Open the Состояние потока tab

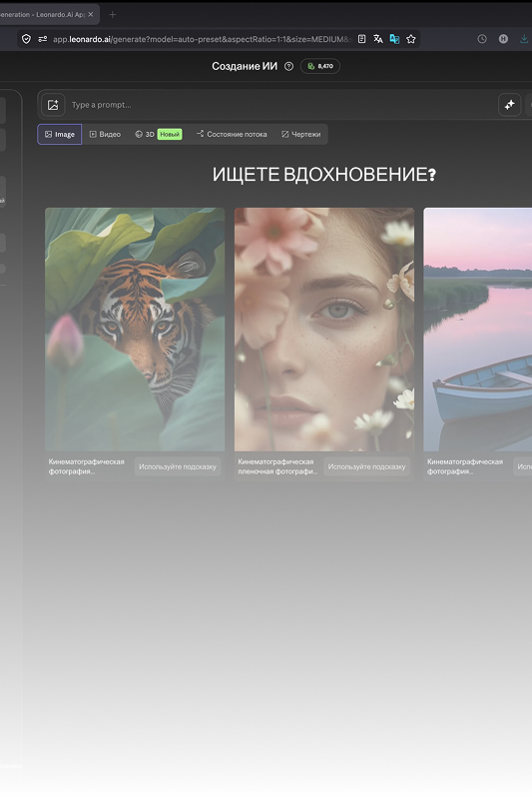click(x=232, y=135)
